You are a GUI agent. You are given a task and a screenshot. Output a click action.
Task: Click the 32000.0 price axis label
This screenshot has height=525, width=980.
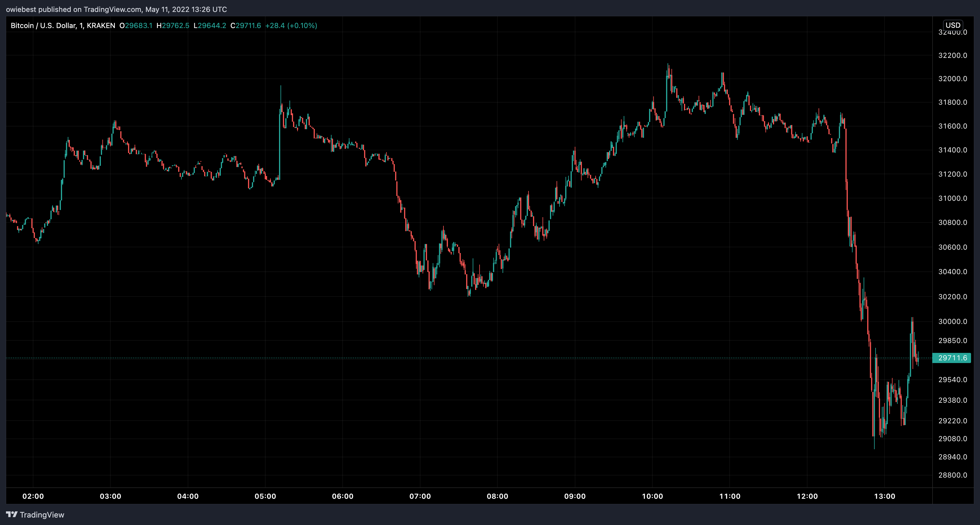pos(953,79)
